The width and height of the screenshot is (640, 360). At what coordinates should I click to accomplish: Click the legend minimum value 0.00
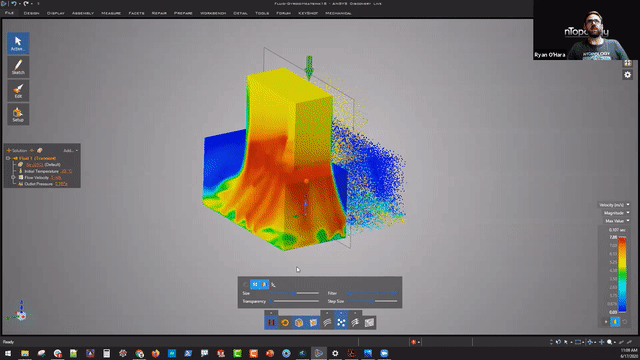(613, 312)
